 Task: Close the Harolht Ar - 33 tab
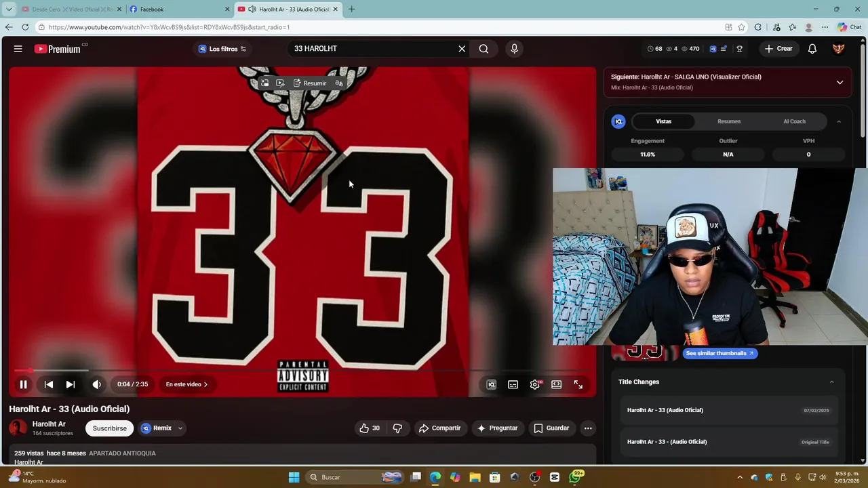[335, 9]
